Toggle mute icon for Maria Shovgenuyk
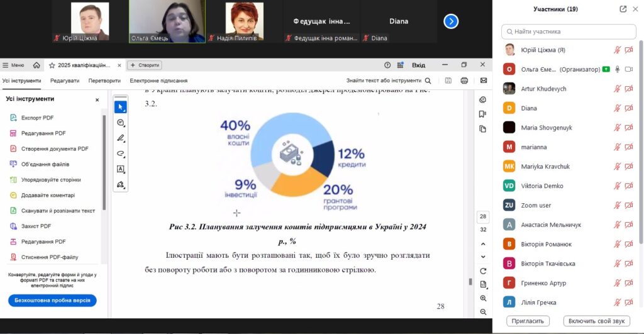This screenshot has width=644, height=334. click(x=617, y=128)
